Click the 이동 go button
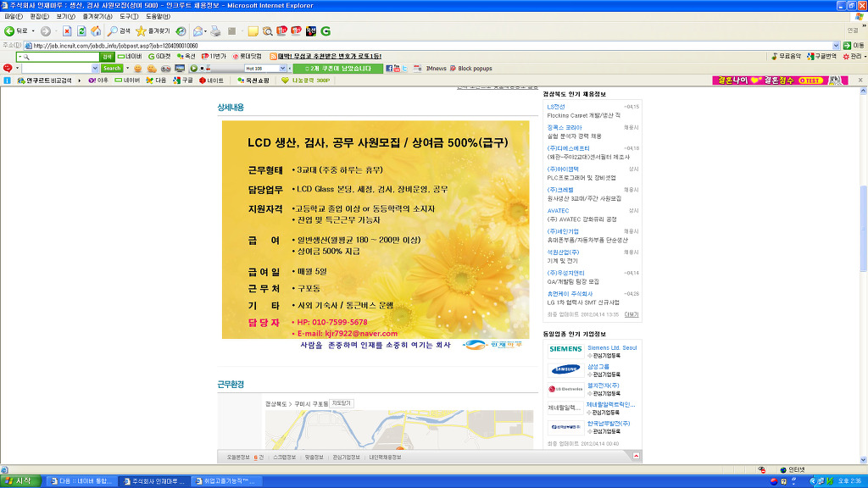Viewport: 868px width, 488px height. point(854,46)
